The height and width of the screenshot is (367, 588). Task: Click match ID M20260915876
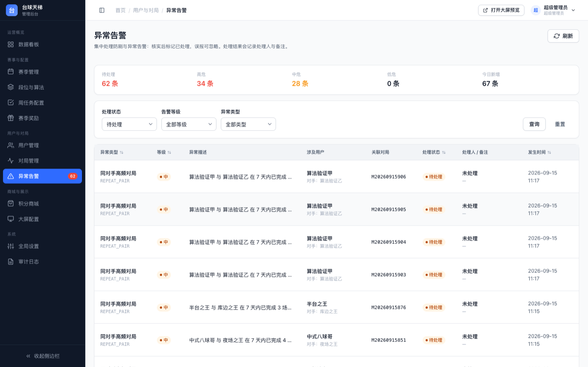point(388,307)
